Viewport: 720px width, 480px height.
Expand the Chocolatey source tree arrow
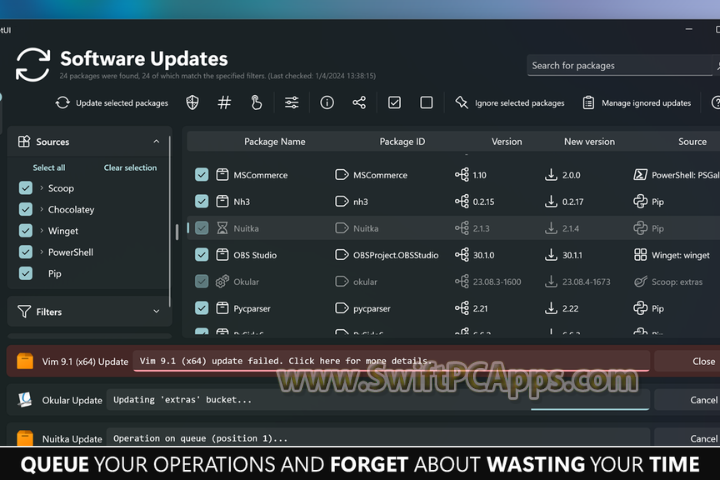[41, 209]
